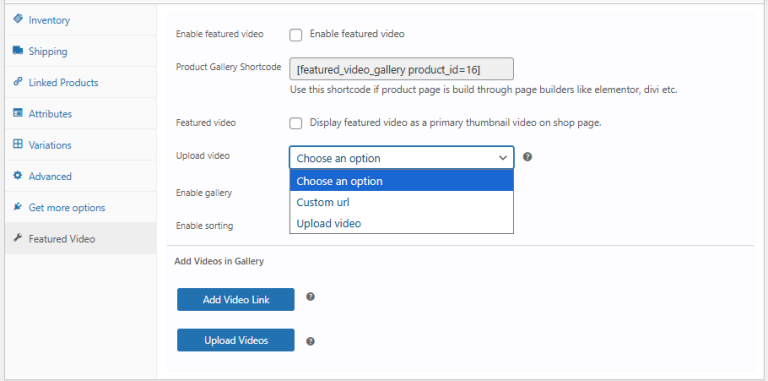Click the Upload Videos button
The image size is (768, 381).
click(x=236, y=340)
